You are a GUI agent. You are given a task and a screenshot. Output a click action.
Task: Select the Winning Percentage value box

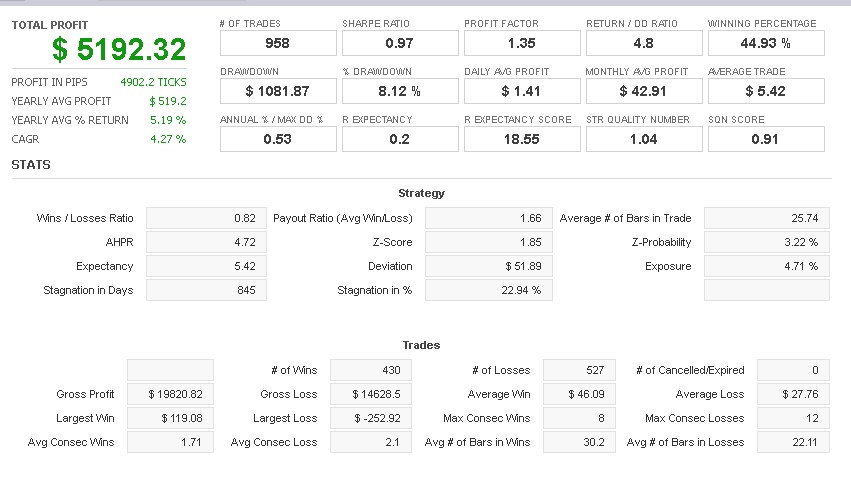[766, 43]
